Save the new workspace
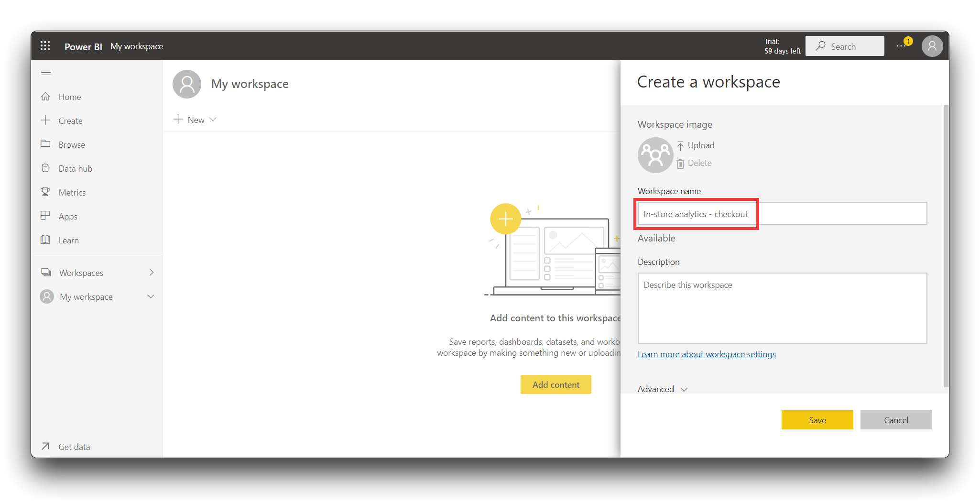This screenshot has width=980, height=504. (x=817, y=420)
